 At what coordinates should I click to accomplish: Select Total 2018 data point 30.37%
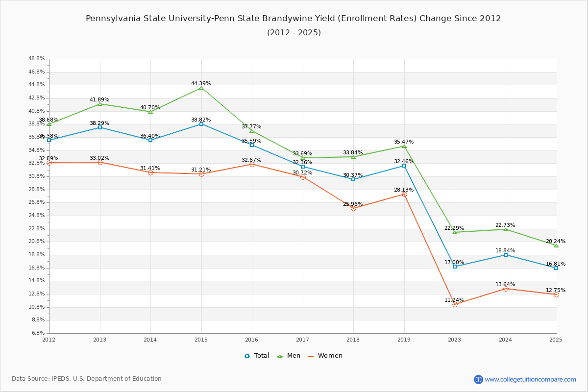pos(353,179)
